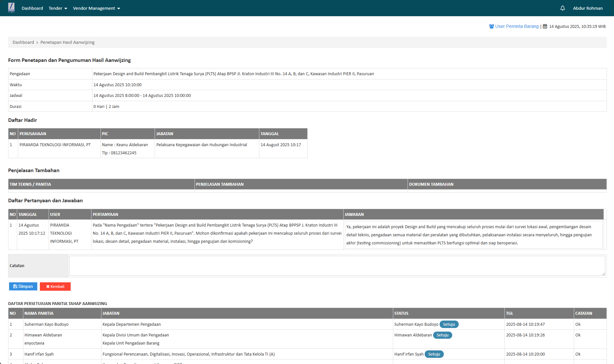614x364 pixels.
Task: Click into the Catatan text area
Action: point(337,266)
